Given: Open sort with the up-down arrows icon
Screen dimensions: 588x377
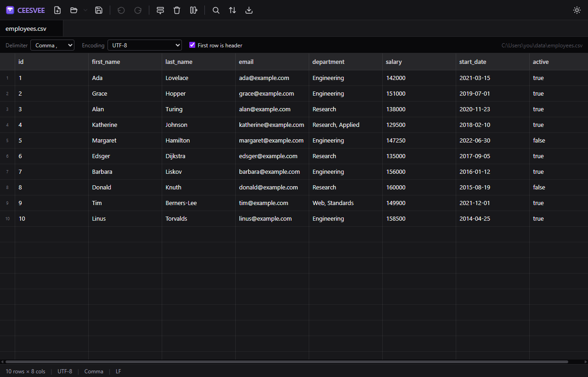Looking at the screenshot, I should [232, 10].
